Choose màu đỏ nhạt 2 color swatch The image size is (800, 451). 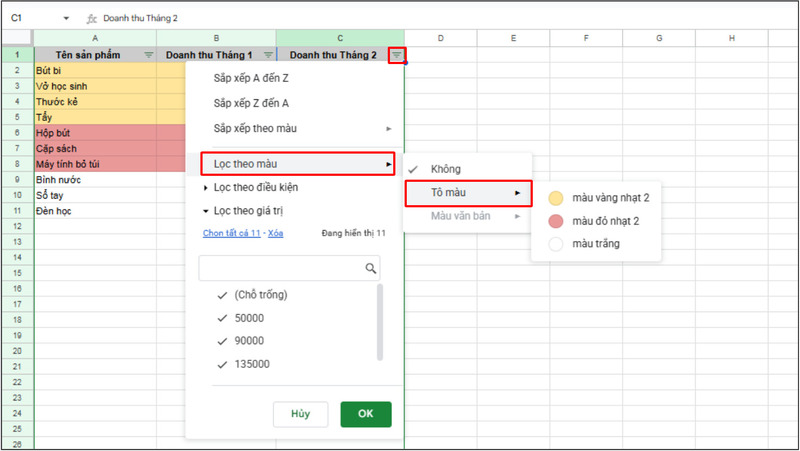click(556, 221)
